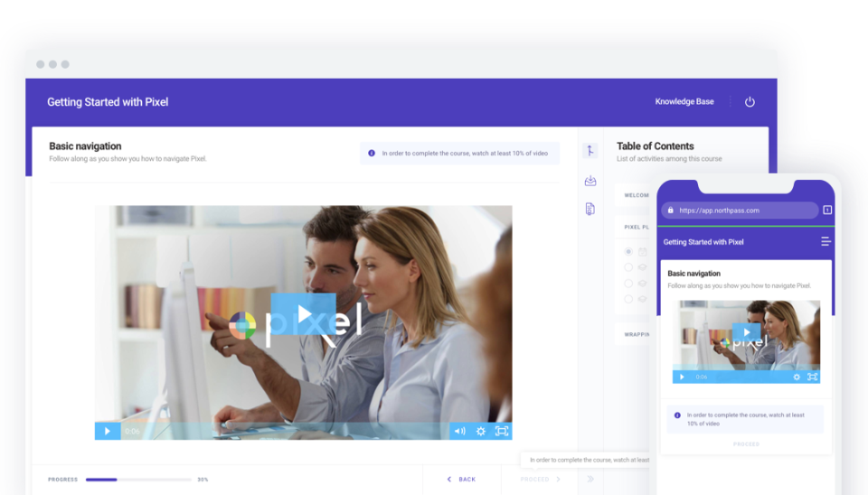Click the 0:06 timestamp on desktop video

tap(132, 432)
